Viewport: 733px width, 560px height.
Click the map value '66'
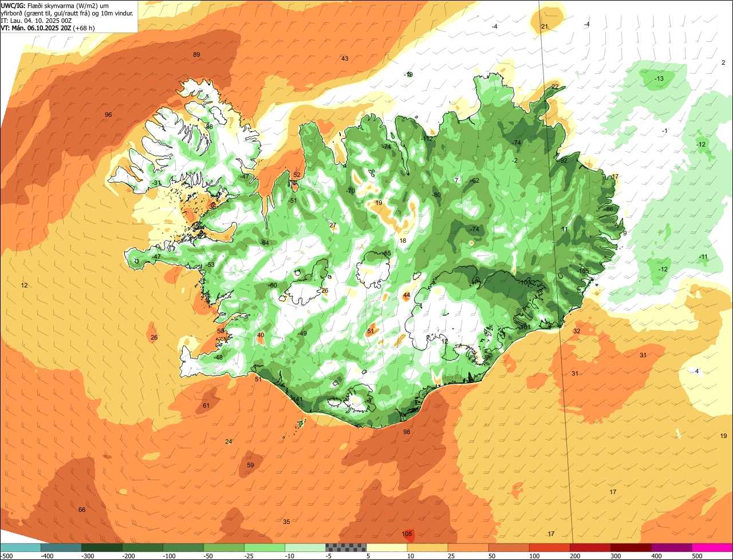pyautogui.click(x=82, y=510)
